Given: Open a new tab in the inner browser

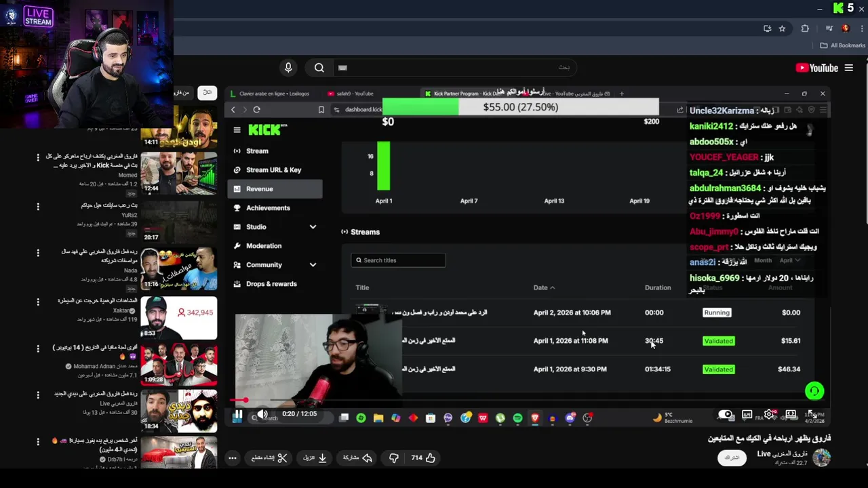Looking at the screenshot, I should pyautogui.click(x=621, y=94).
